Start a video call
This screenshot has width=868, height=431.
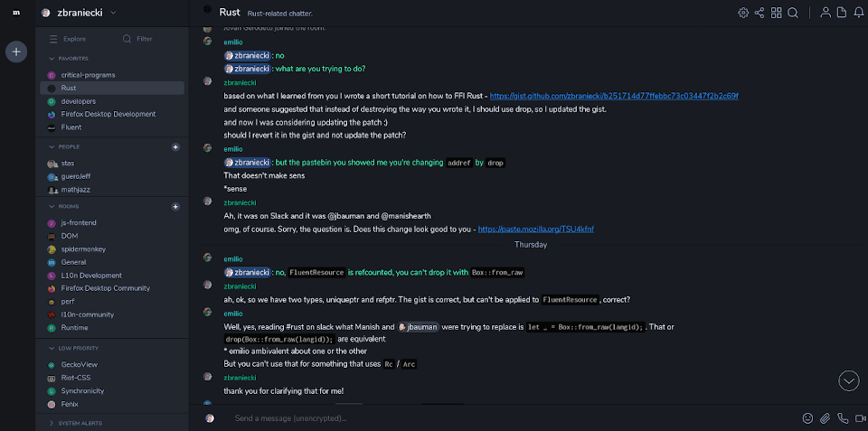859,418
